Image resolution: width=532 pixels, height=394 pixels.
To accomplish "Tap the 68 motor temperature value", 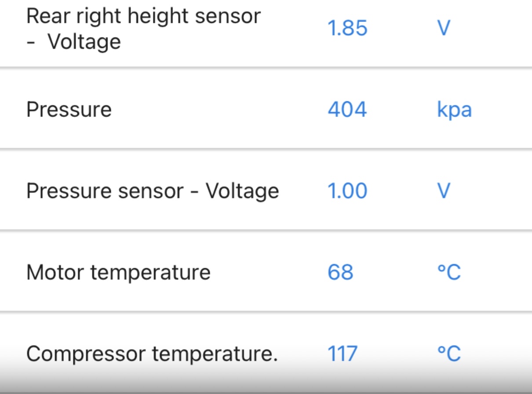I will click(x=341, y=272).
